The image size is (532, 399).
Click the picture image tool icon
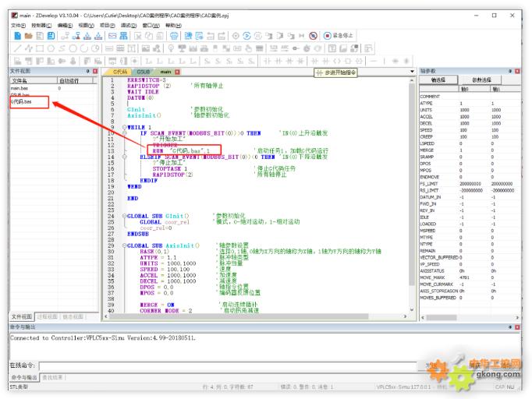146,48
